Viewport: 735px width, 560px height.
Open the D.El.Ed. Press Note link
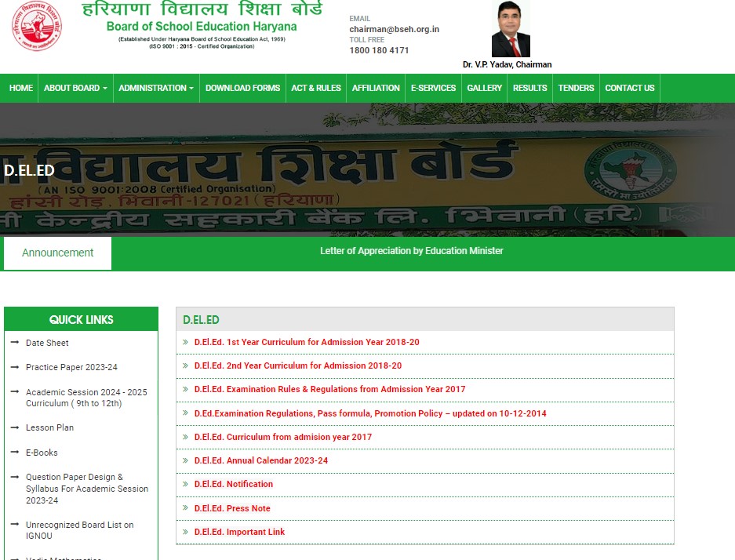click(x=232, y=508)
